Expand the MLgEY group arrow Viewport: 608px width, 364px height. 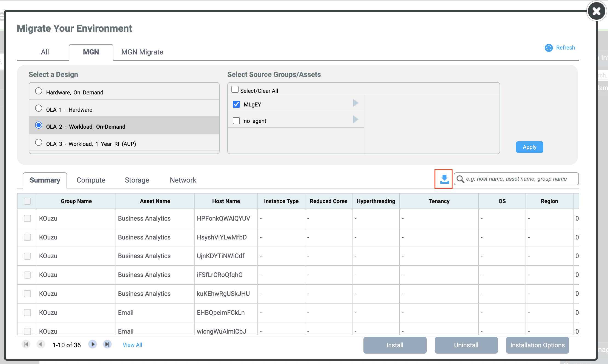[355, 103]
